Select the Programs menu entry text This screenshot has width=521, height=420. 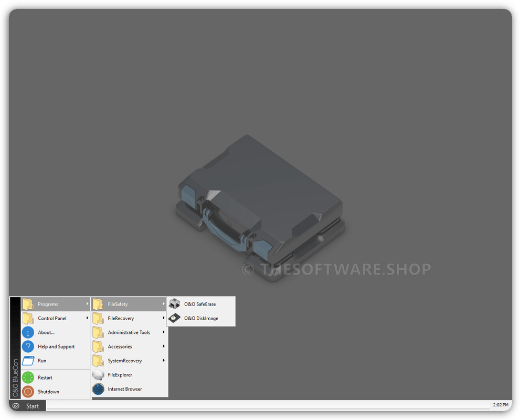click(x=48, y=304)
